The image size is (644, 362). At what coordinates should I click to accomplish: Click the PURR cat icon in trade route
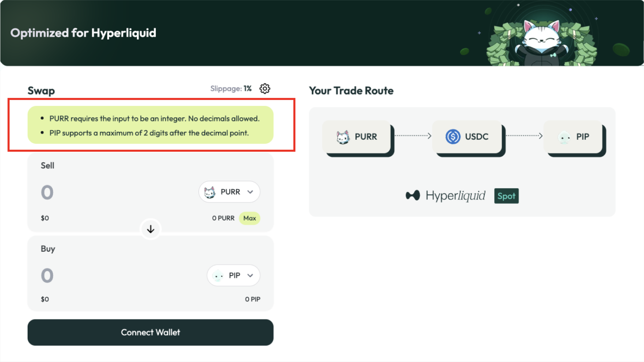(343, 137)
